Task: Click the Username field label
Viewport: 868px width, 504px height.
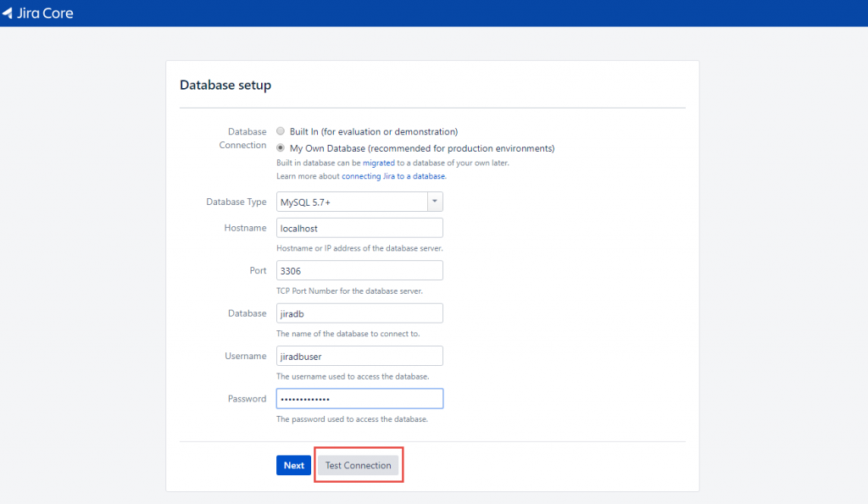Action: tap(246, 356)
